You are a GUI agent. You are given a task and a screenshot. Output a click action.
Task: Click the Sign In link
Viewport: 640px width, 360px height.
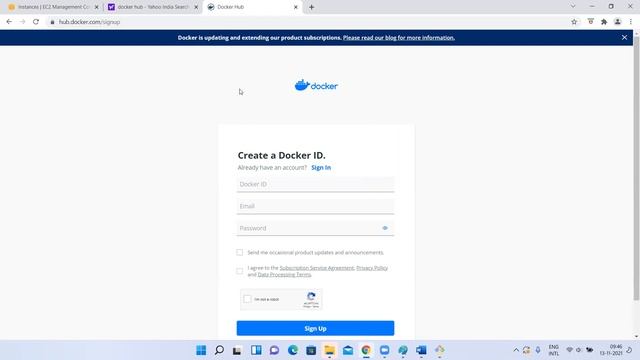pos(321,167)
